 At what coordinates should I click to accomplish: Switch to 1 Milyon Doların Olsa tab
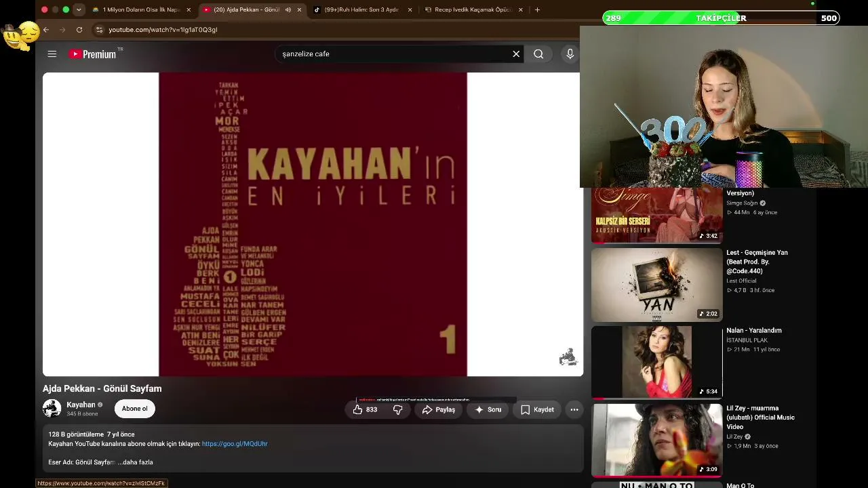pyautogui.click(x=140, y=9)
